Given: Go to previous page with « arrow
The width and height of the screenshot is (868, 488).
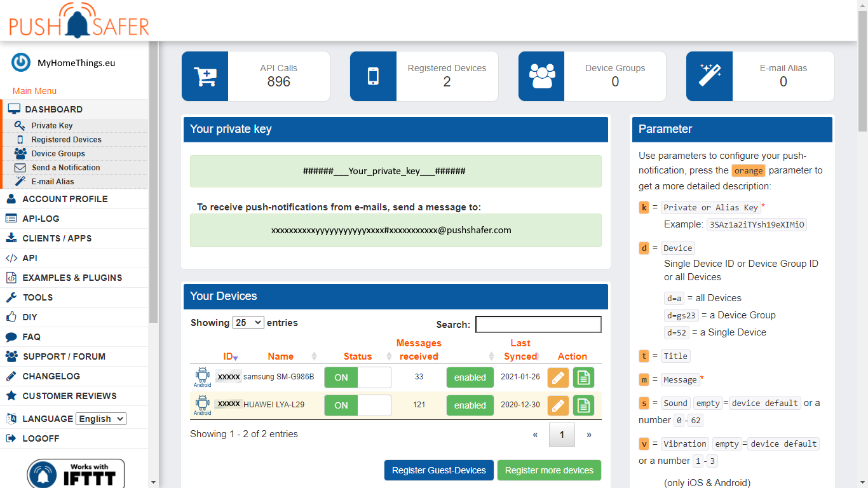Looking at the screenshot, I should click(x=535, y=435).
